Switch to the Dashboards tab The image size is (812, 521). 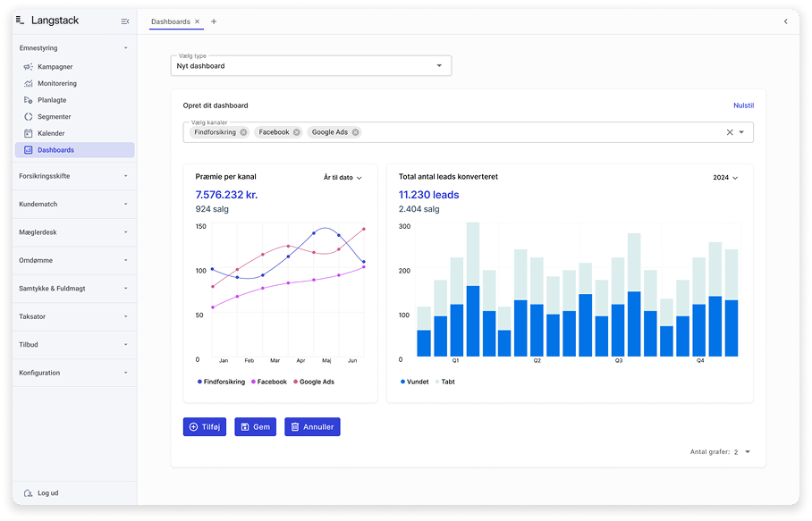pyautogui.click(x=171, y=21)
